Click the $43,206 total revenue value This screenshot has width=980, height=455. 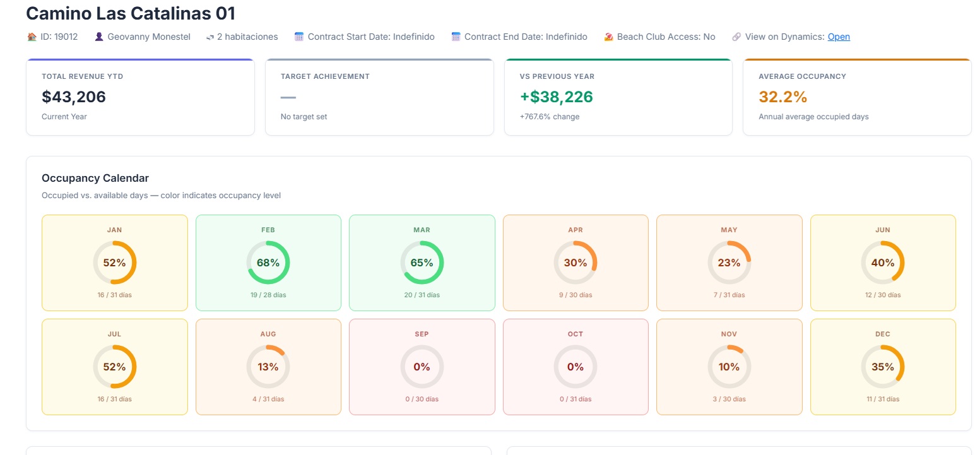tap(74, 97)
